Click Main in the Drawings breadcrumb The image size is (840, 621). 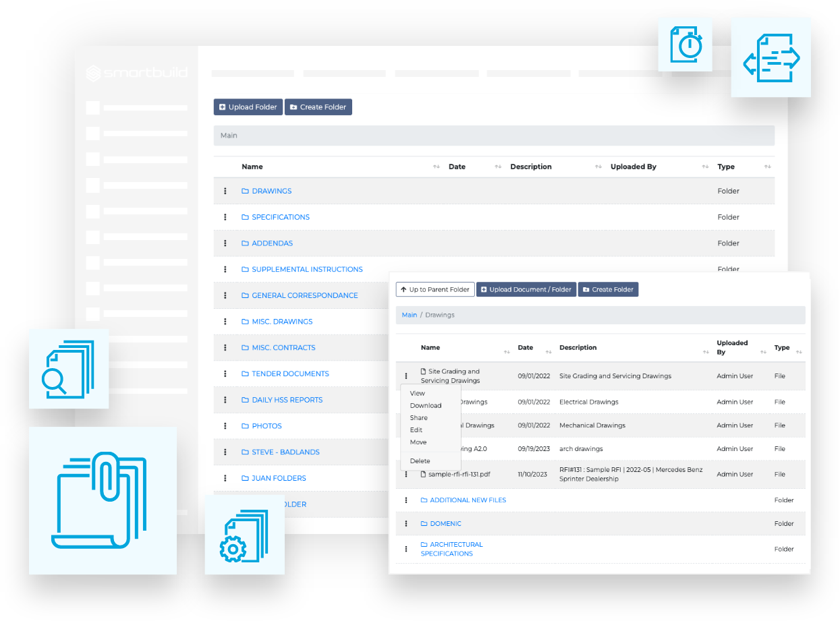[x=409, y=315]
